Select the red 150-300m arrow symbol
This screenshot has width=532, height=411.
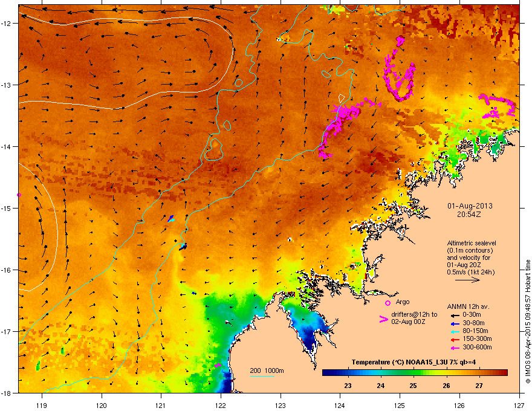pyautogui.click(x=455, y=340)
